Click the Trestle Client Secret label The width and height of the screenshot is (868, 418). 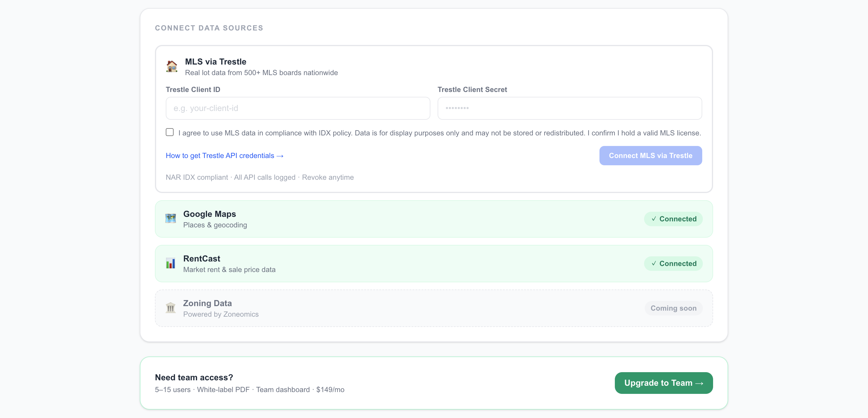pos(472,90)
